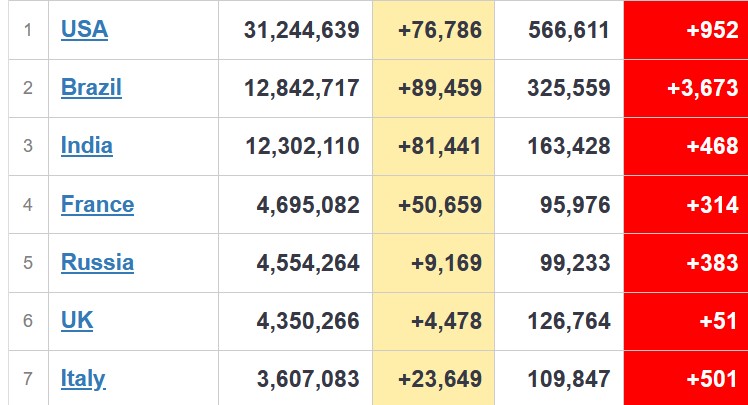
Task: Click the +81,441 new cases cell
Action: pos(439,146)
